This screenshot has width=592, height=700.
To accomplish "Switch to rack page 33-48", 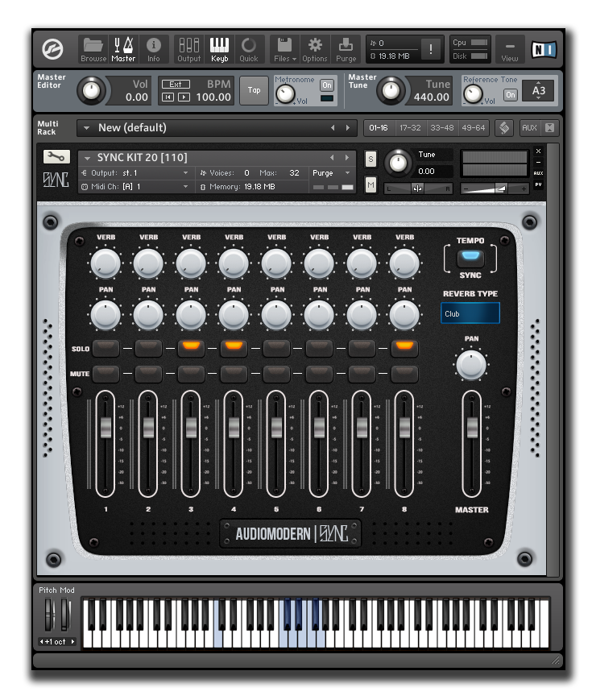I will (x=441, y=128).
